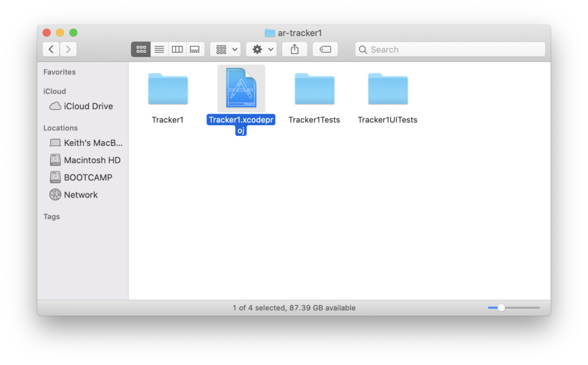Go forward with the right chevron button

point(68,49)
